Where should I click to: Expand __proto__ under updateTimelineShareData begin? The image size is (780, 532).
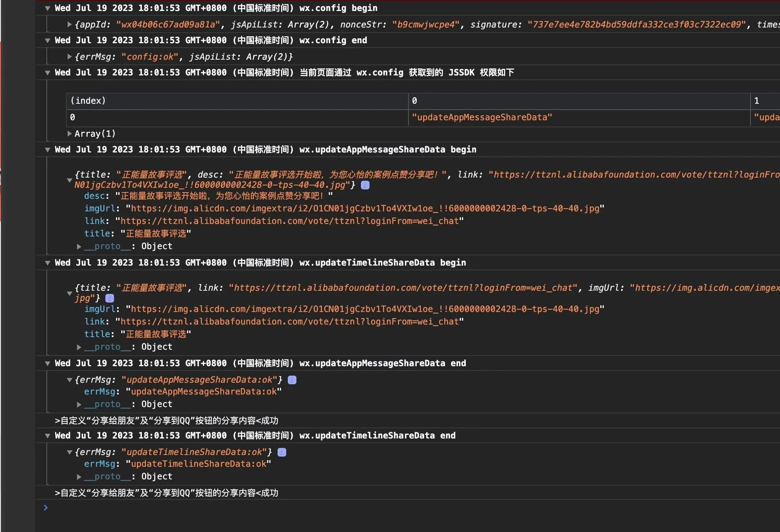79,347
